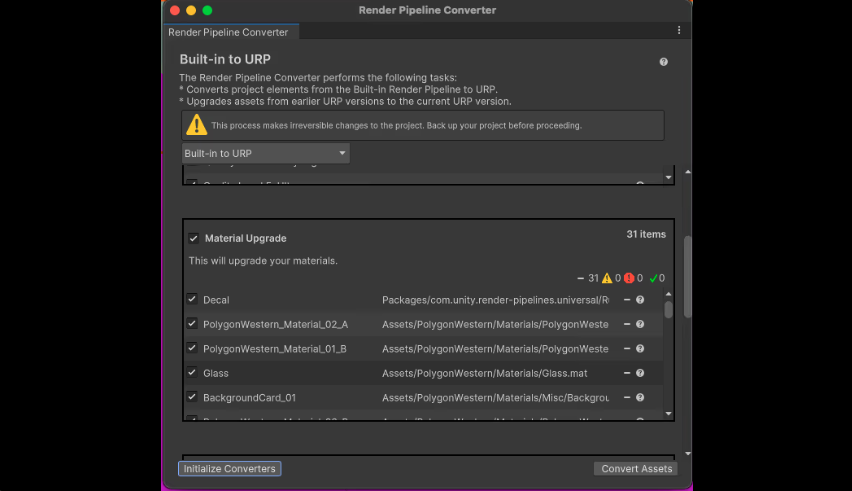Viewport: 852px width, 491px height.
Task: Click help icon for BackgroundCard_01 row
Action: coord(640,398)
